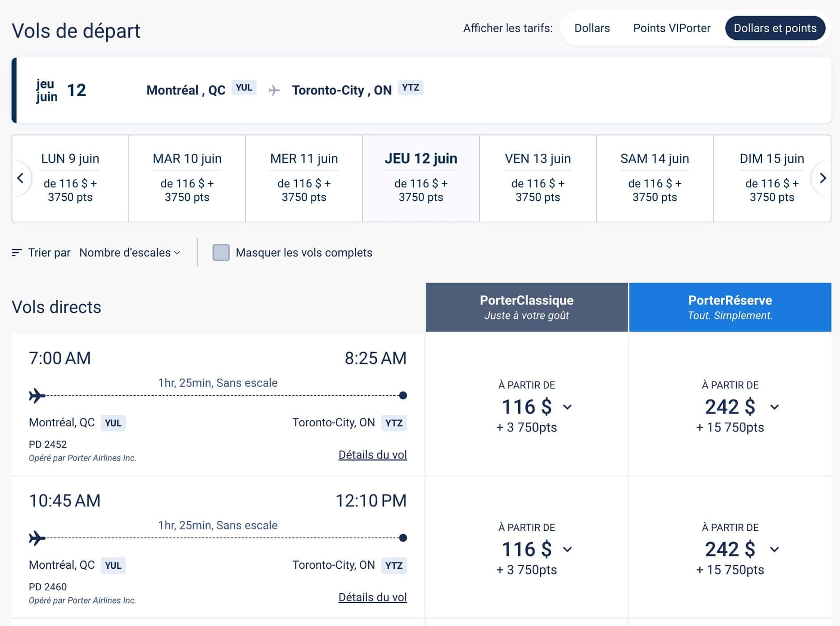The width and height of the screenshot is (840, 626).
Task: Click the sort lines icon beside Trier par
Action: point(17,253)
